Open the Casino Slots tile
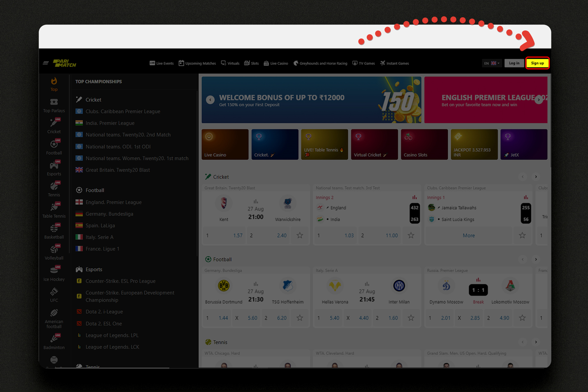 click(424, 144)
